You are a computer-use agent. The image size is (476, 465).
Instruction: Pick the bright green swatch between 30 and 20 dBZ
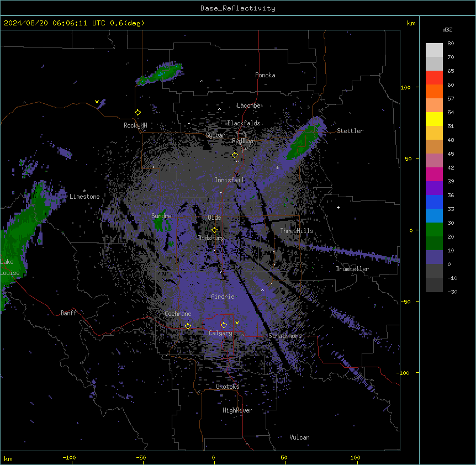click(x=434, y=230)
